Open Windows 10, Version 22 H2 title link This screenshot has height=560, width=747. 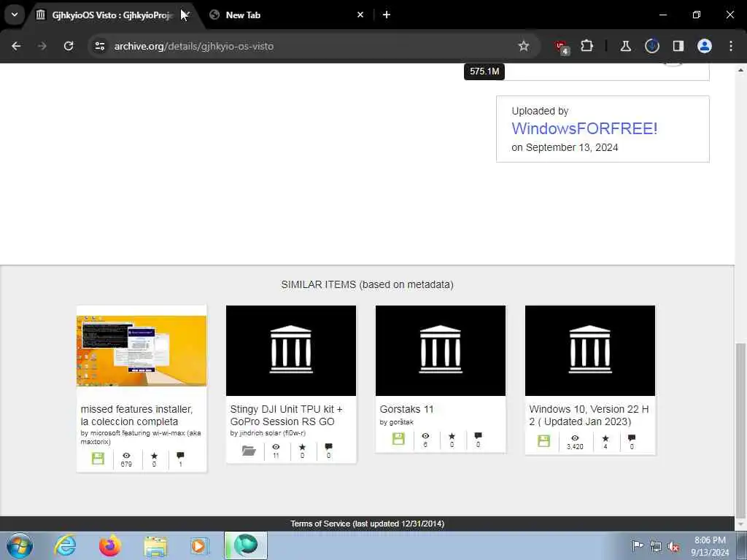click(x=589, y=415)
